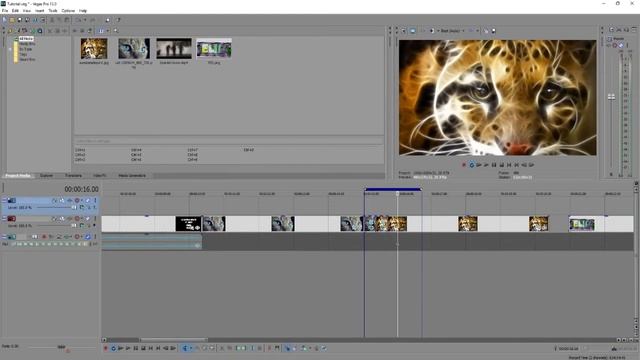Mute video track 1

87,200
